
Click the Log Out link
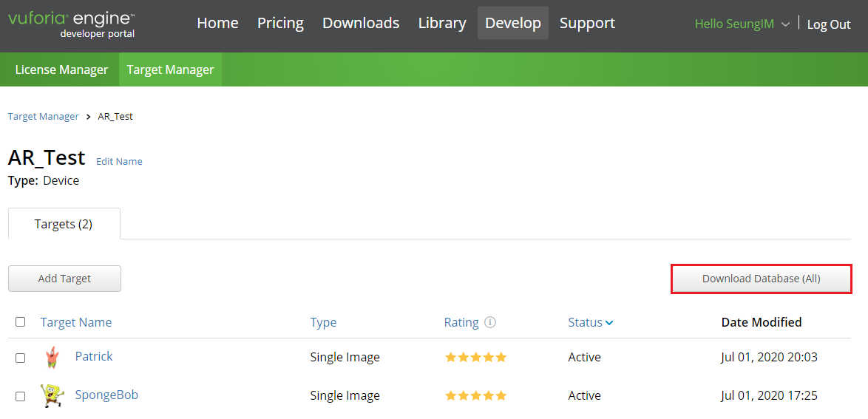(829, 24)
